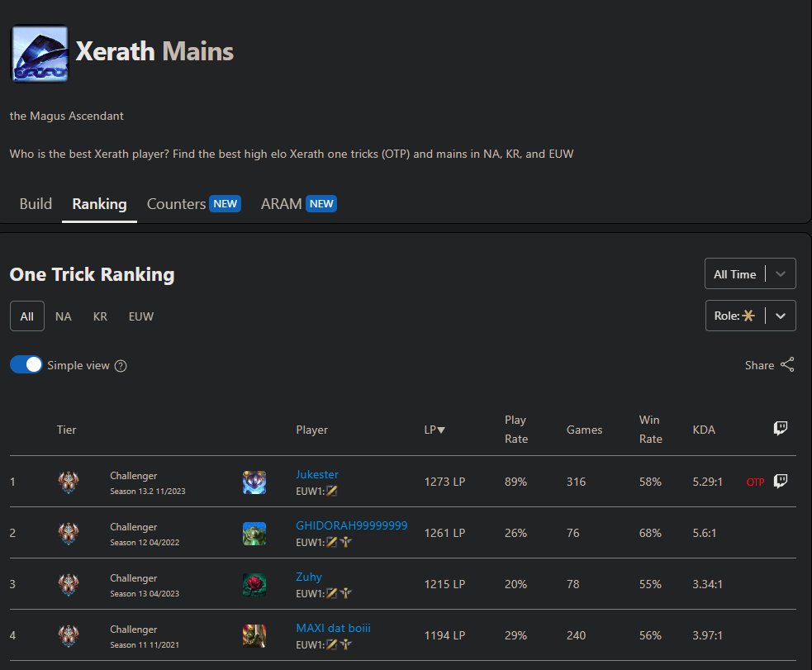Viewport: 812px width, 670px height.
Task: Sort by Play Rate column
Action: pyautogui.click(x=516, y=430)
